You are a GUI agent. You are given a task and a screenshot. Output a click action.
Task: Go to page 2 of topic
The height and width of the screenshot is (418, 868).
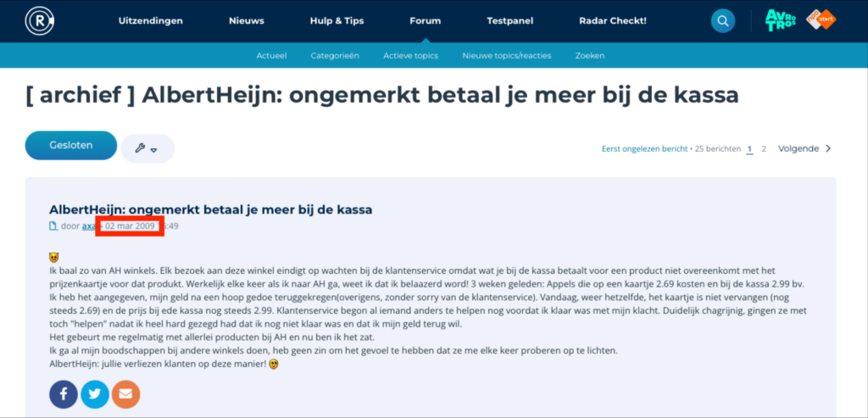pyautogui.click(x=764, y=149)
